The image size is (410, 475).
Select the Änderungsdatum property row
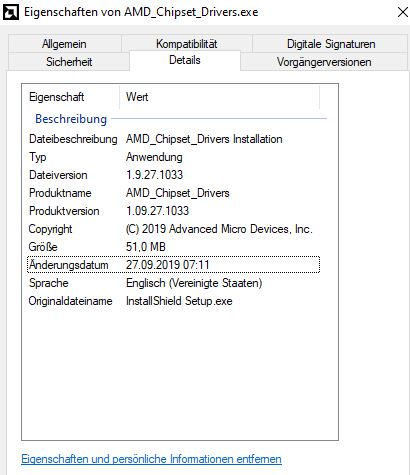pyautogui.click(x=173, y=265)
